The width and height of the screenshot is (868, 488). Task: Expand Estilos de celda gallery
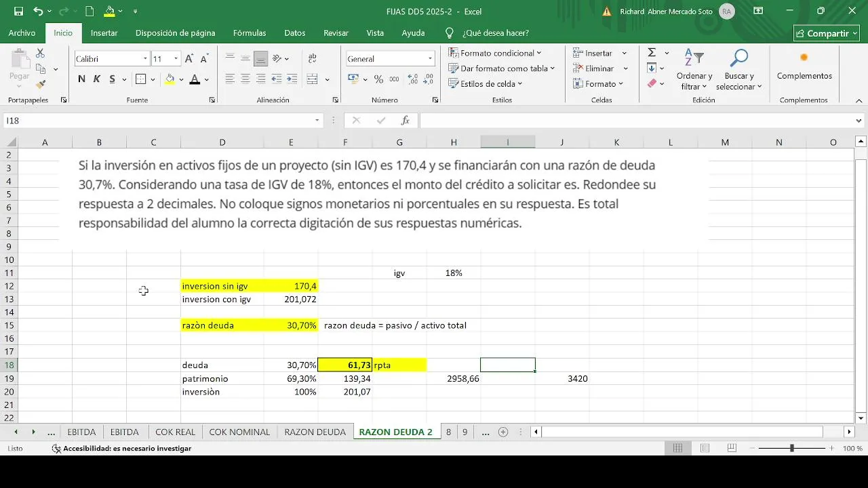click(485, 84)
